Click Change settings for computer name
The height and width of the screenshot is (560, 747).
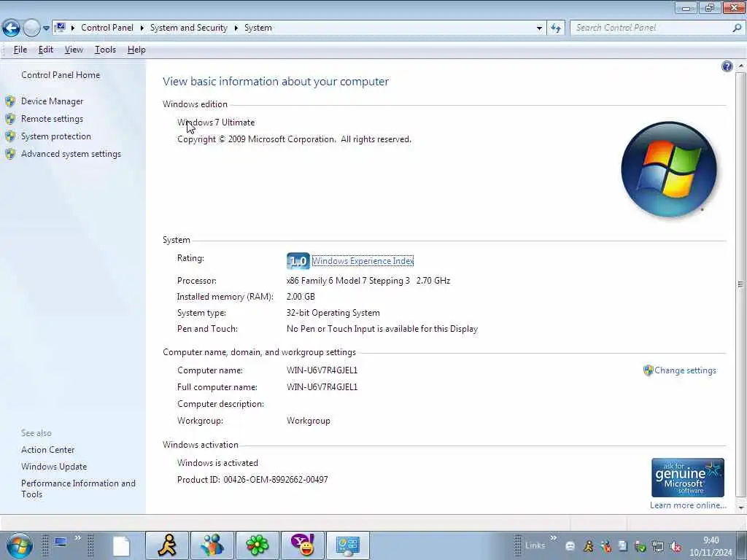tap(685, 370)
